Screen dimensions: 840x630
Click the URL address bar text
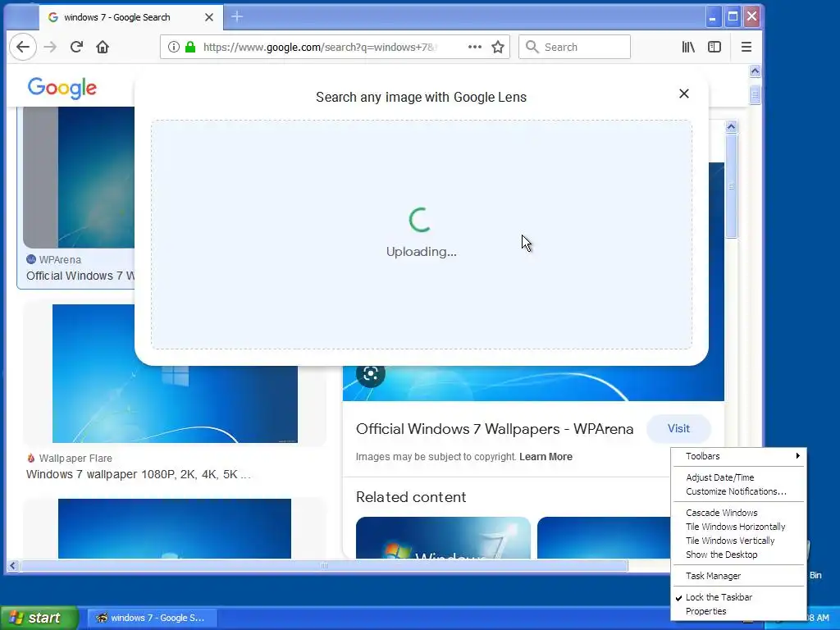(320, 47)
